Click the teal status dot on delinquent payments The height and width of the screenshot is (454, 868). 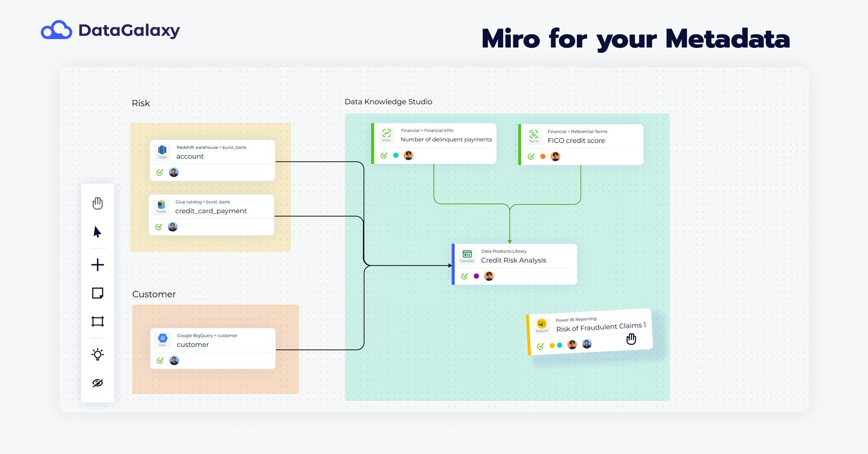point(396,156)
